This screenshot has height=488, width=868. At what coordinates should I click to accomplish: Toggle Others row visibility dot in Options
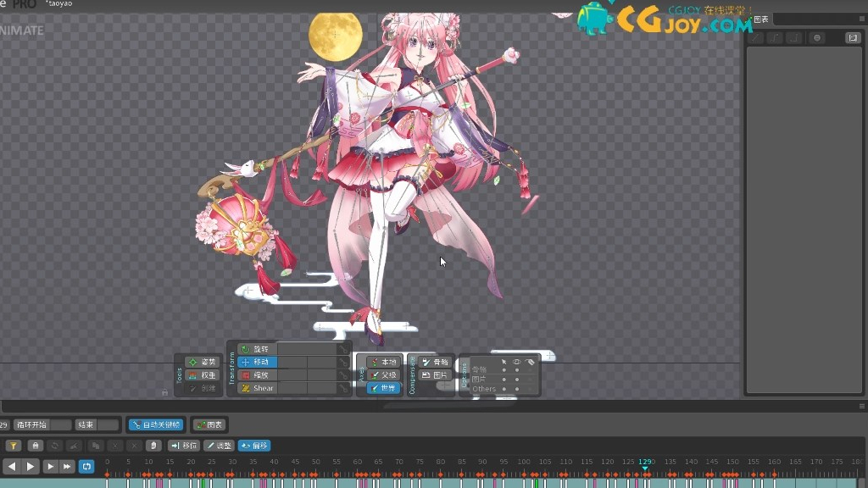pyautogui.click(x=517, y=389)
